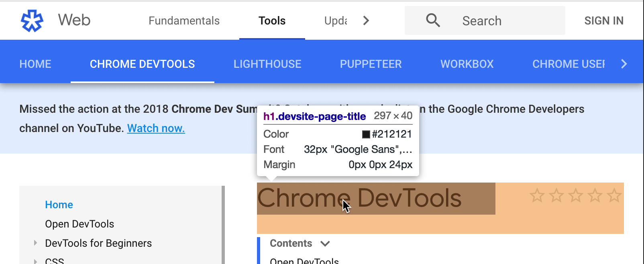Collapse the Contents list chevron

pos(325,244)
